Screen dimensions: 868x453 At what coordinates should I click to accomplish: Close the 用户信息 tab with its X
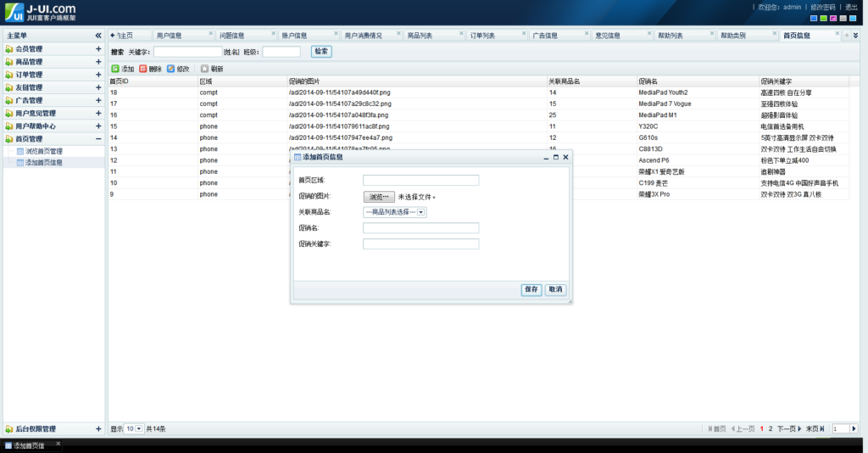[210, 33]
